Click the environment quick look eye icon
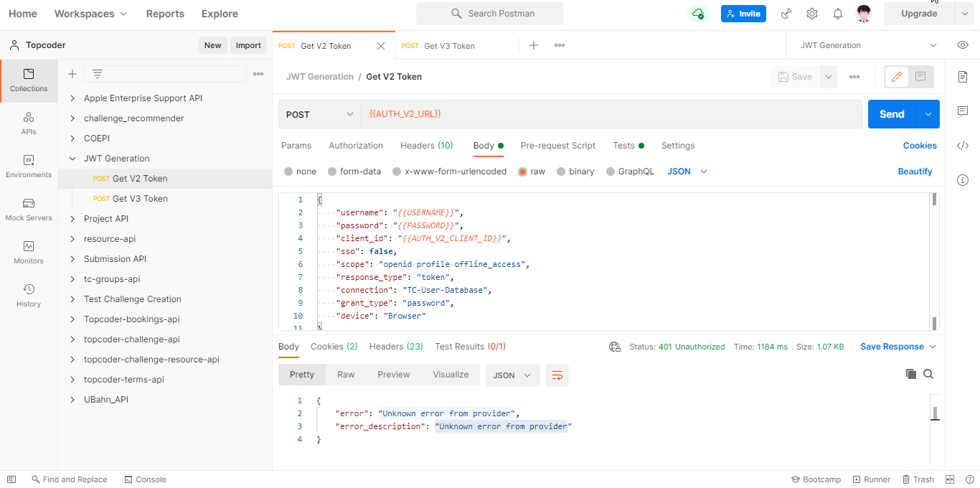This screenshot has width=980, height=488. 963,45
